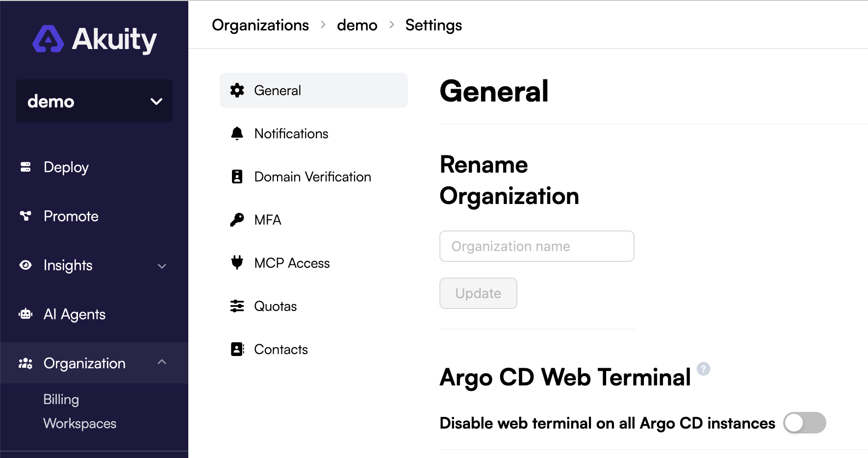The image size is (868, 458).
Task: Open the Notifications settings tab
Action: (x=314, y=133)
